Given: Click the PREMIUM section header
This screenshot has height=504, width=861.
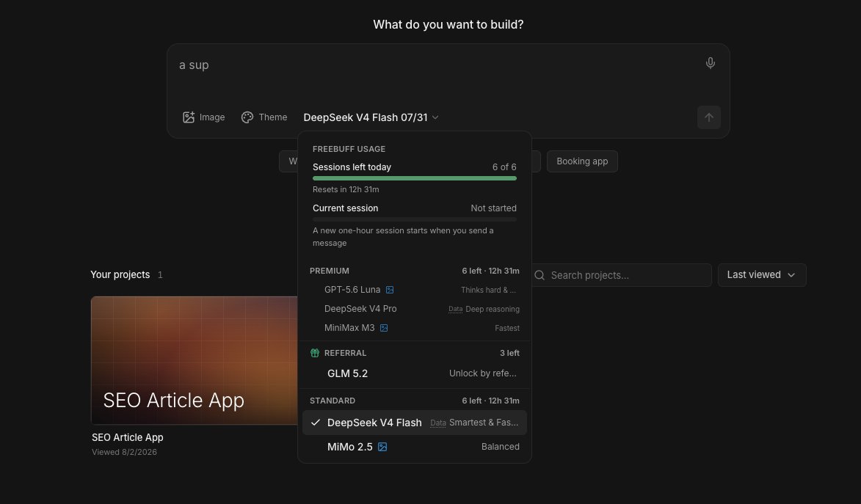Looking at the screenshot, I should 330,271.
